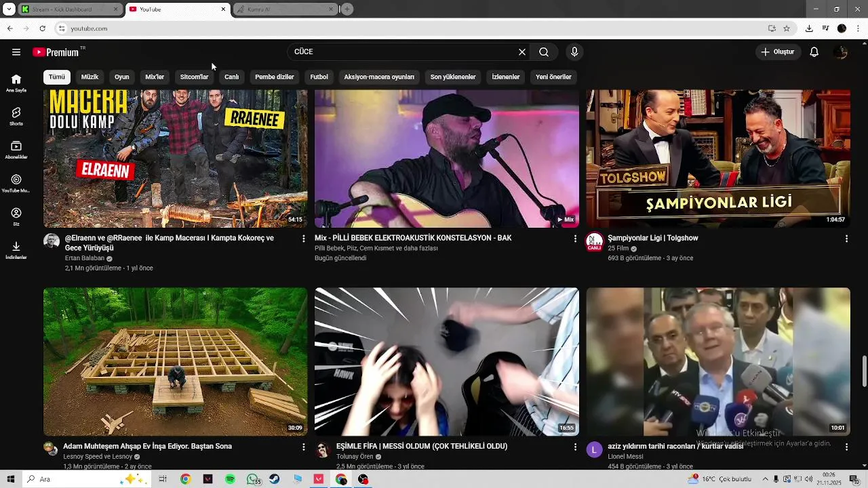Select the İzlenenler filter chip
The width and height of the screenshot is (868, 488).
click(x=506, y=77)
